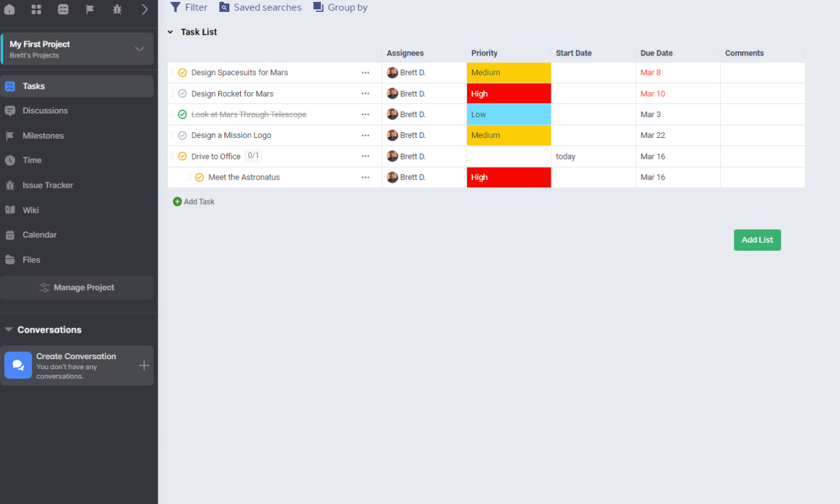Click the green Add List button
Image resolution: width=840 pixels, height=504 pixels.
pos(757,240)
